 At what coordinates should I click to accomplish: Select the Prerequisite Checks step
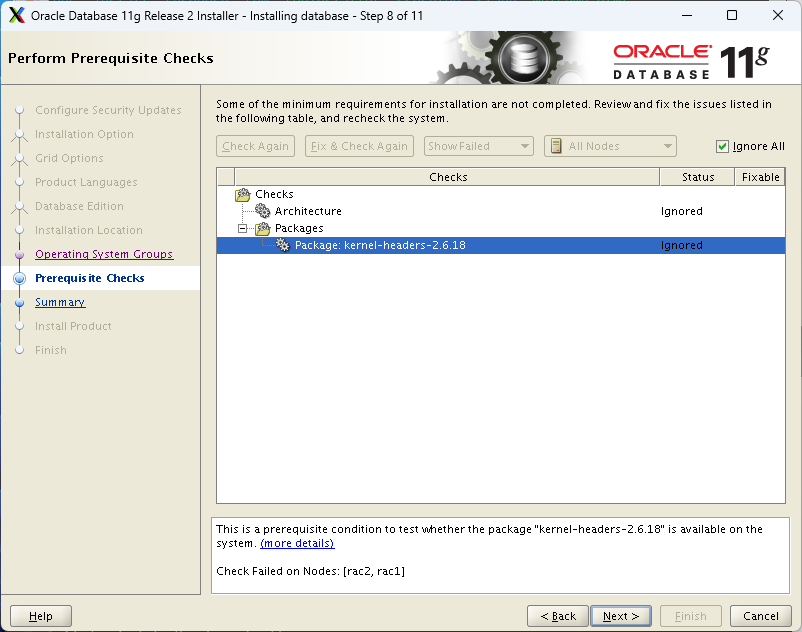tap(90, 278)
